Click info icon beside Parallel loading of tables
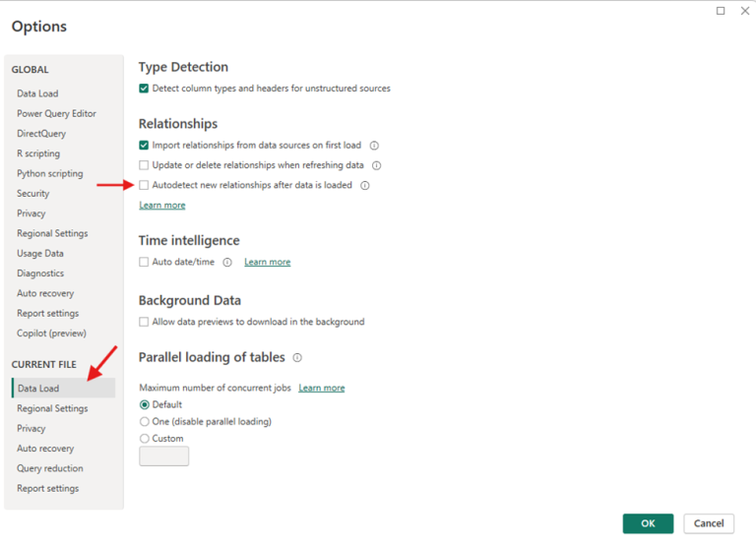 [x=297, y=358]
